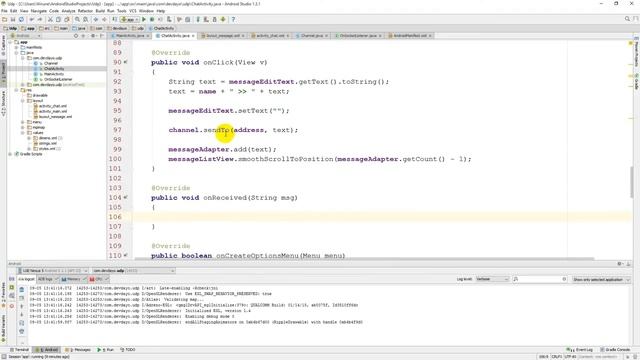Click the navigate Back arrow
The image size is (640, 360).
click(x=96, y=19)
